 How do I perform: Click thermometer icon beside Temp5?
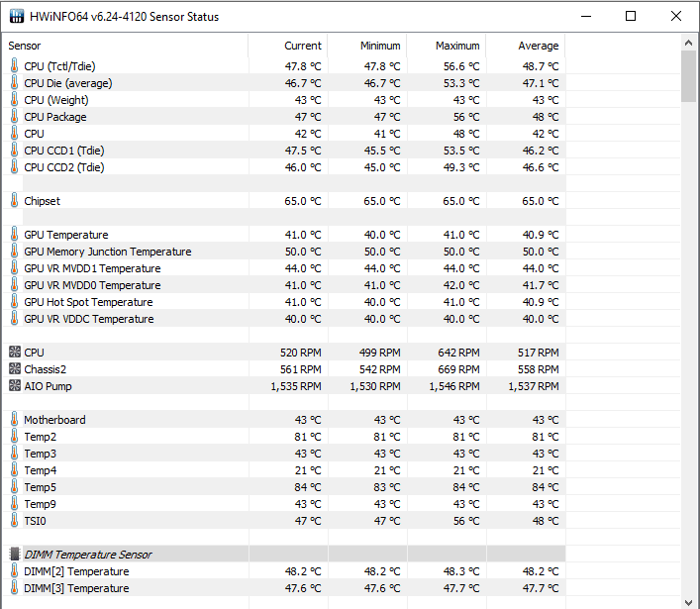(14, 487)
